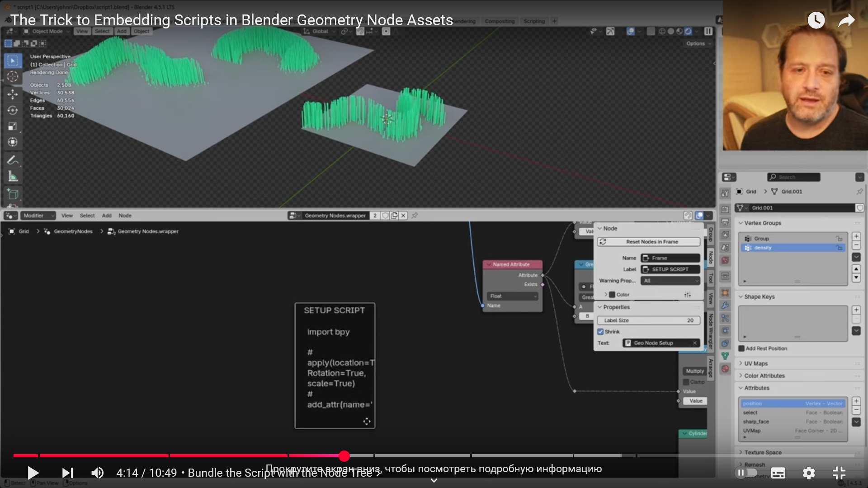Click the Watch Later clock icon
This screenshot has width=868, height=488.
click(816, 20)
